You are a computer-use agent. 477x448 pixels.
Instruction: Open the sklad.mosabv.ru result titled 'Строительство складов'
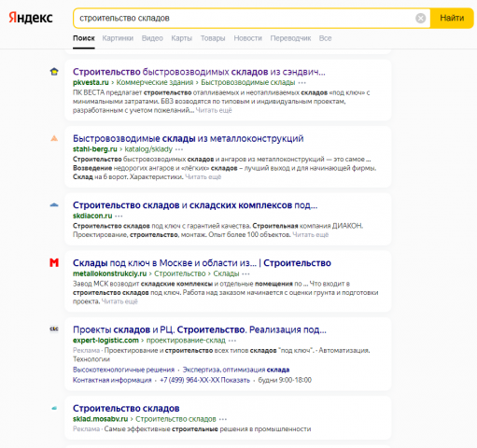pyautogui.click(x=126, y=409)
